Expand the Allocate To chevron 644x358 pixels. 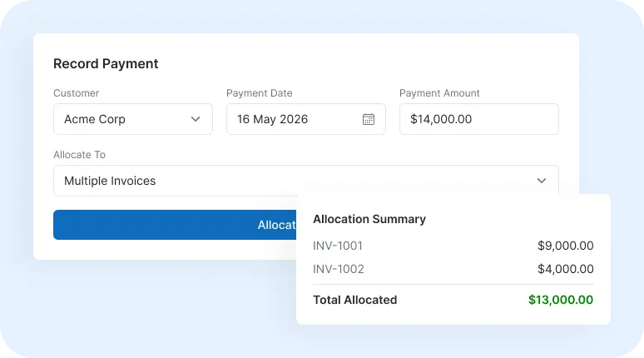(542, 181)
